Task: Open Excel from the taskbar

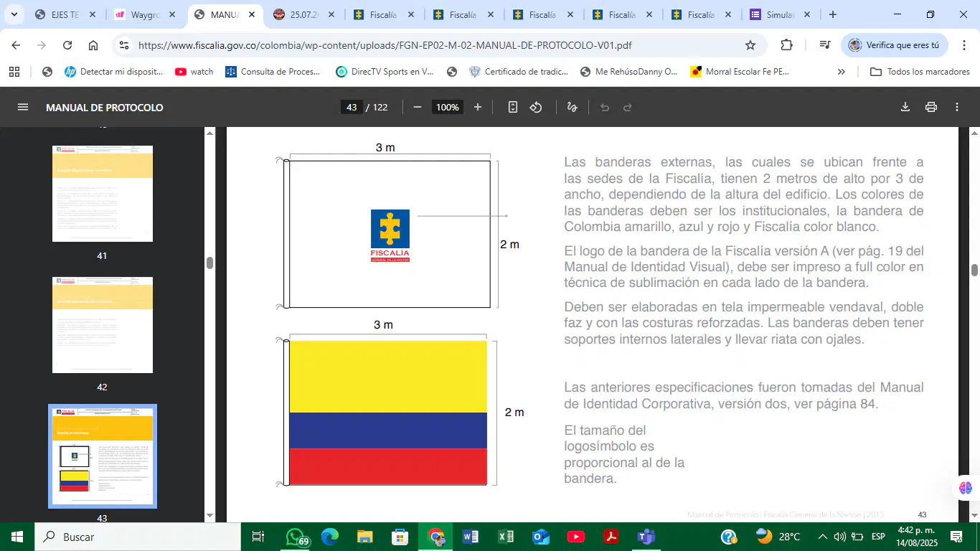Action: pos(506,537)
